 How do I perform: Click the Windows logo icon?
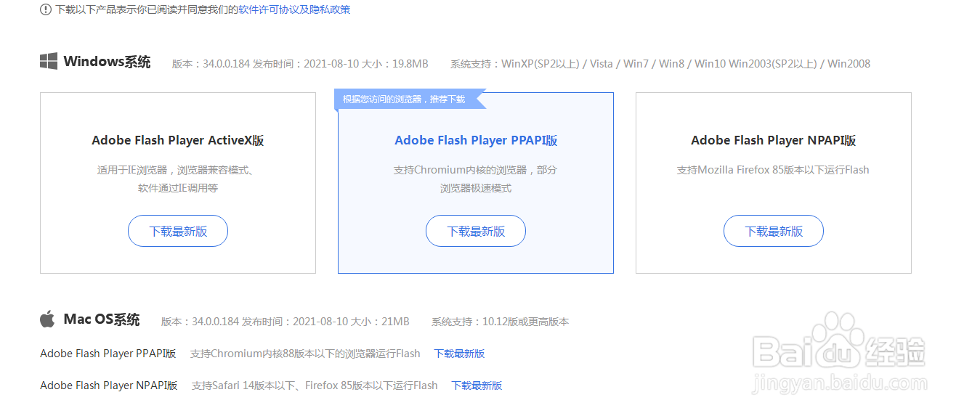pos(49,61)
